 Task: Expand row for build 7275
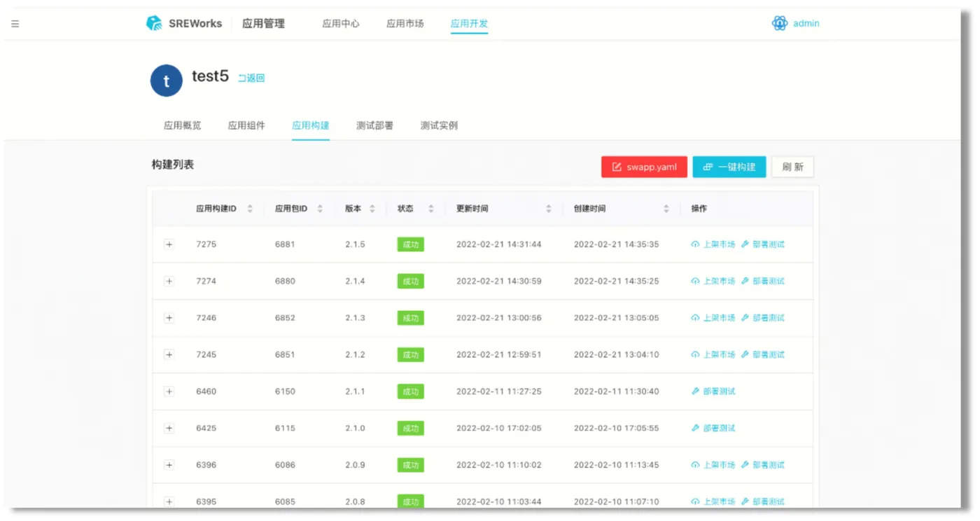(169, 244)
